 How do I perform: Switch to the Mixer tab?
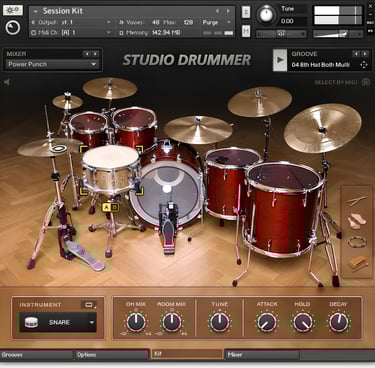262,355
